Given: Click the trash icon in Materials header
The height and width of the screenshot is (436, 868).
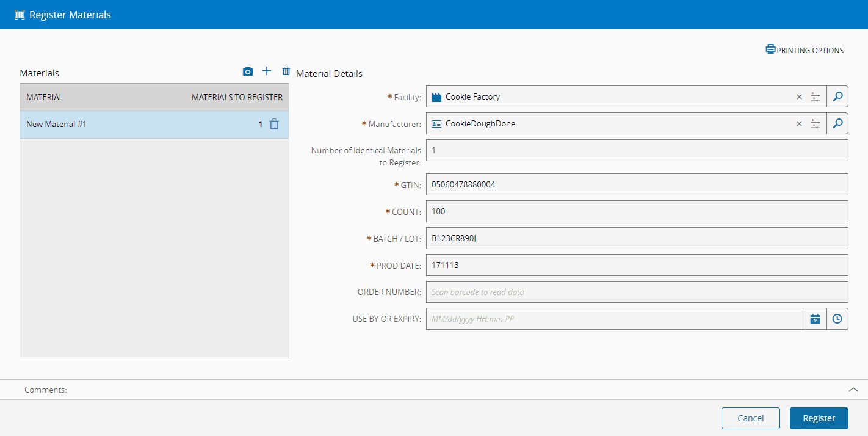Looking at the screenshot, I should pyautogui.click(x=286, y=71).
